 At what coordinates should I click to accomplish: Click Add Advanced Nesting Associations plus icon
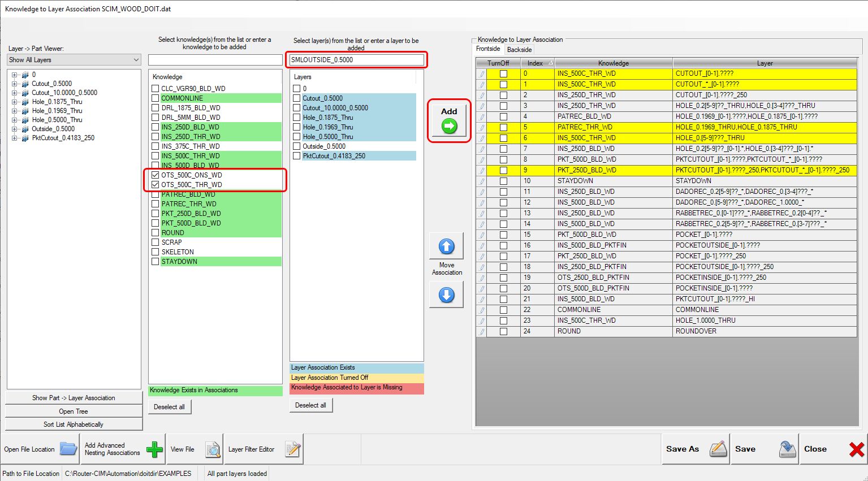tap(154, 449)
